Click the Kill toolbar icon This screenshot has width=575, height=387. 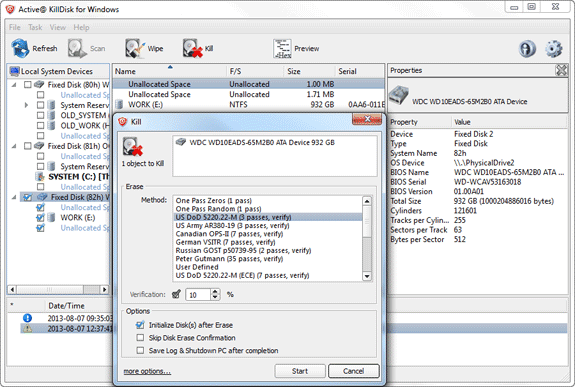click(193, 48)
